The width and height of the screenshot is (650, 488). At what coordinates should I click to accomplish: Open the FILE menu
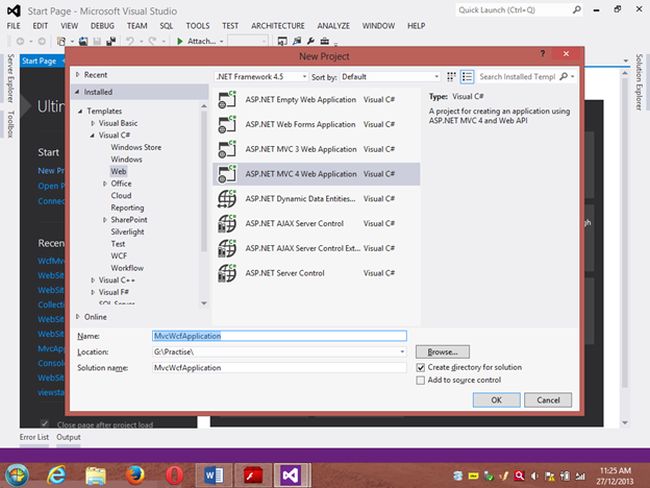[13, 26]
